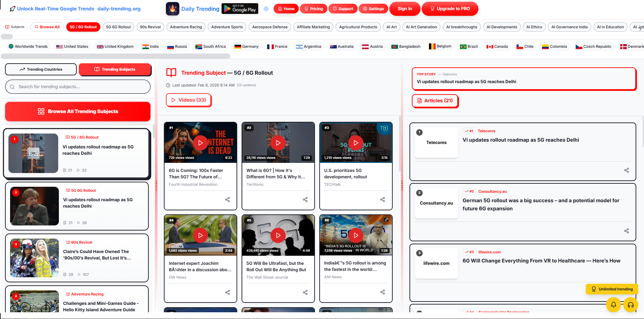Viewport: 644px width, 319px height.
Task: Open the Articles (21) panel
Action: coord(435,101)
